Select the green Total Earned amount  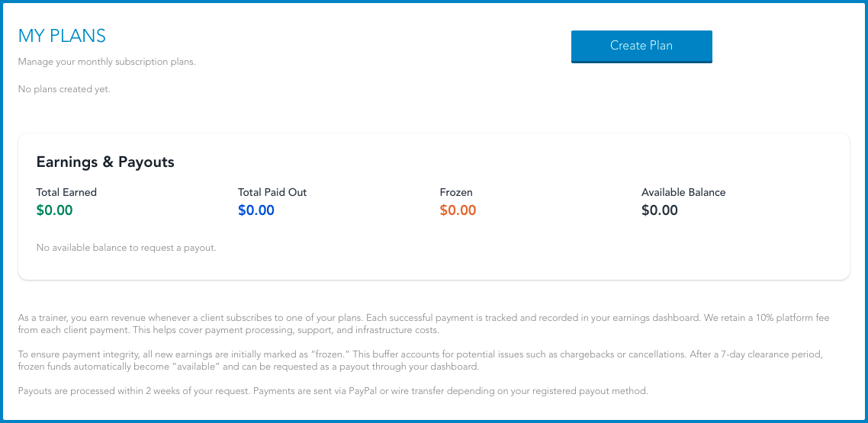pyautogui.click(x=54, y=210)
